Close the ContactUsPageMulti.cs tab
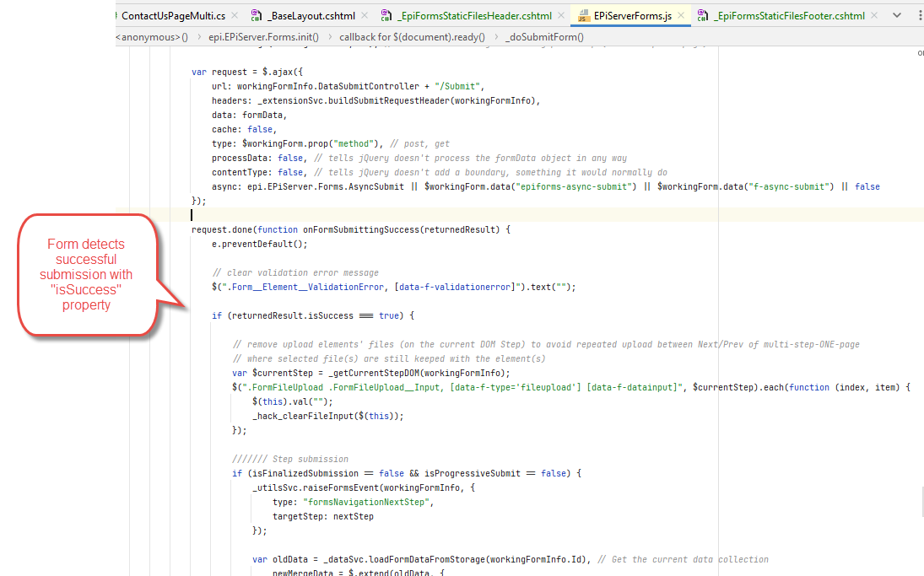The width and height of the screenshot is (924, 576). click(234, 15)
